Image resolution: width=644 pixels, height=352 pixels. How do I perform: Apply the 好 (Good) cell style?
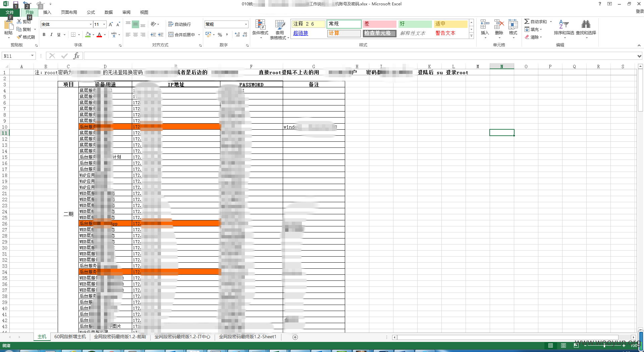click(415, 24)
